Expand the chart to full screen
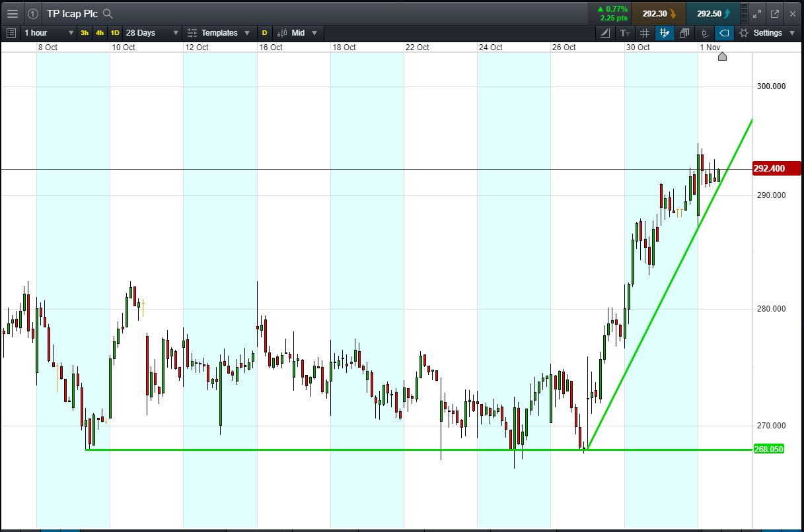 (758, 13)
